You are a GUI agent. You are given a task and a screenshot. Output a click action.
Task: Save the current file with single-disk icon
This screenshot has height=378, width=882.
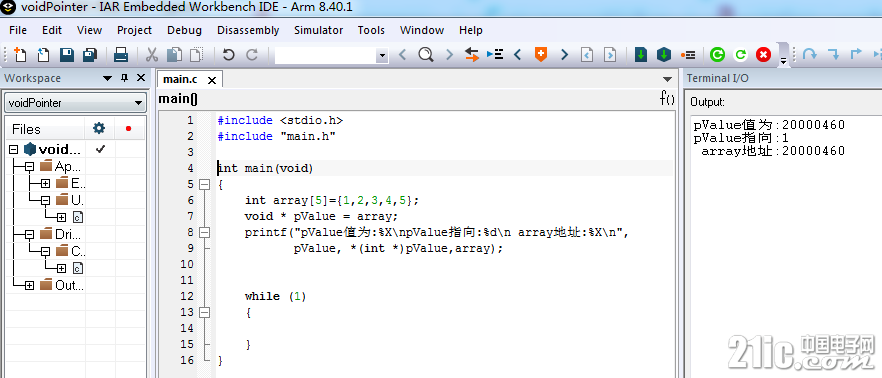point(67,55)
